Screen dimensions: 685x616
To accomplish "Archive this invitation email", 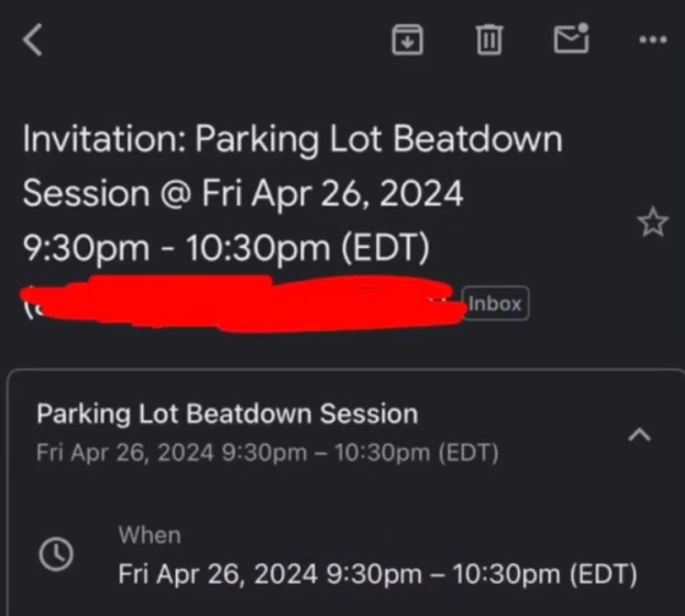I will pyautogui.click(x=407, y=40).
